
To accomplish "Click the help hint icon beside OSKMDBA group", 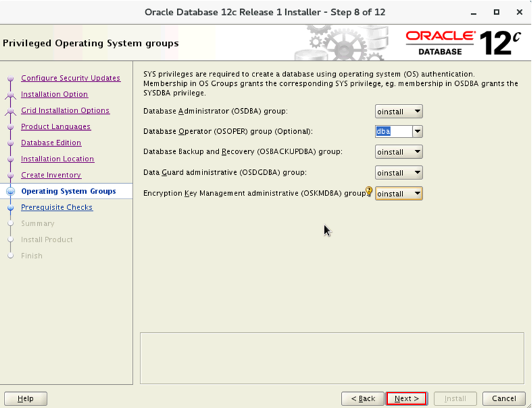I will tap(369, 192).
